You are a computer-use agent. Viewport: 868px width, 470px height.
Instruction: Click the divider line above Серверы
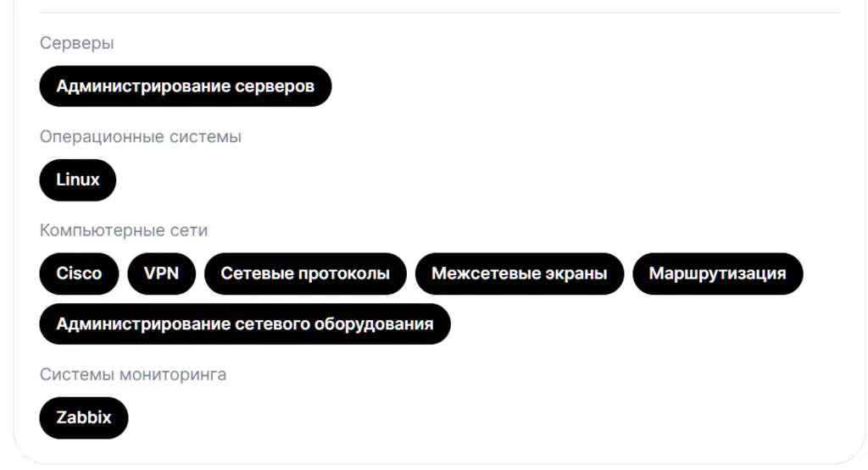point(439,13)
